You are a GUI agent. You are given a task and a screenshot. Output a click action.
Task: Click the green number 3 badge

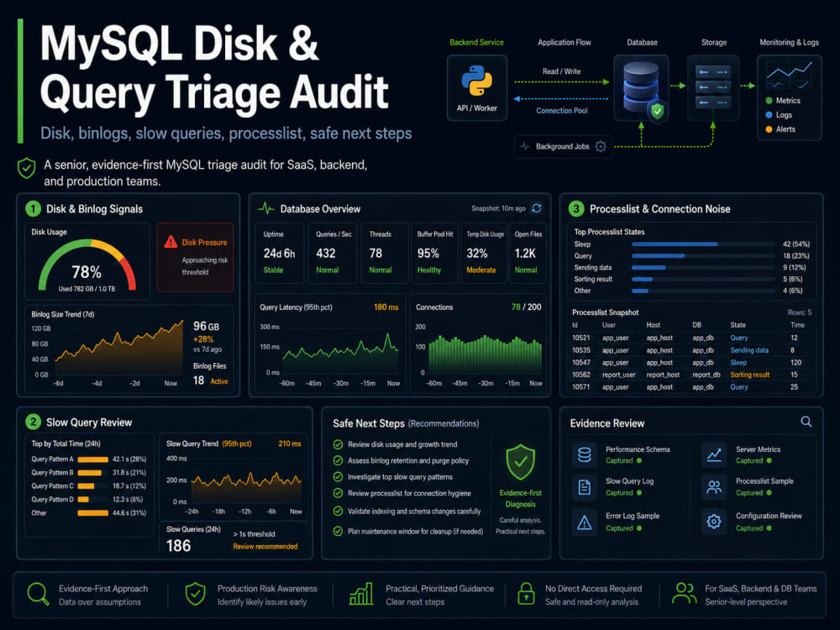576,208
